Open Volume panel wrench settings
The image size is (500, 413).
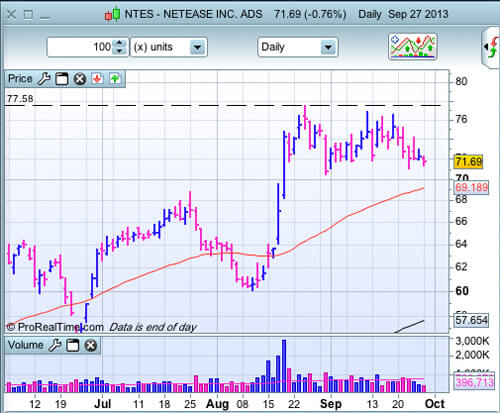[55, 345]
